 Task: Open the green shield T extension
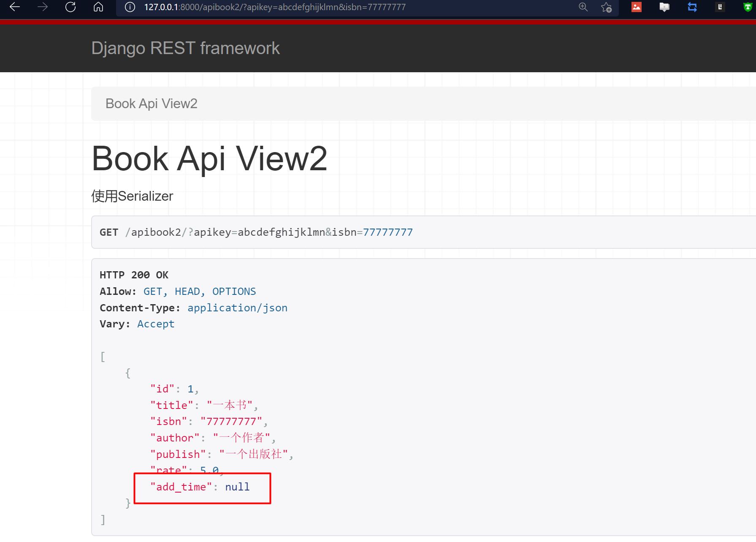(x=748, y=7)
